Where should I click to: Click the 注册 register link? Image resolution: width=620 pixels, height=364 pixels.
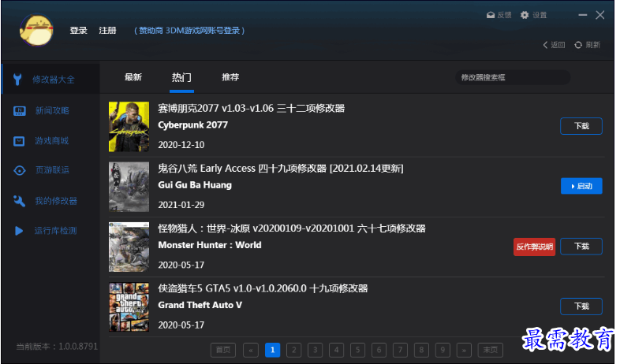click(x=107, y=31)
